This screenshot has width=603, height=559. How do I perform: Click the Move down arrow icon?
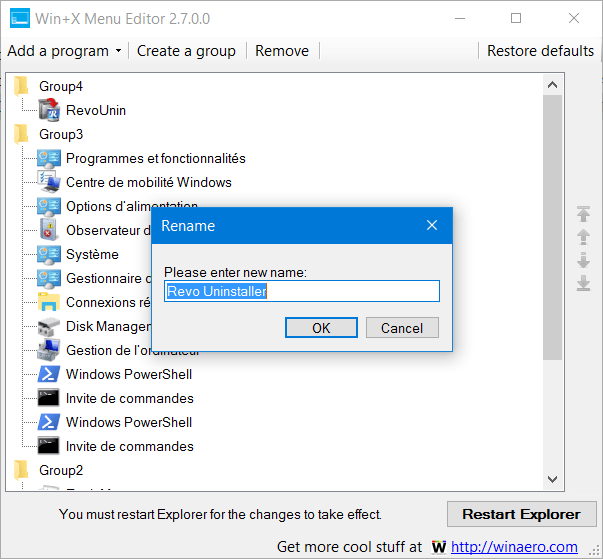pyautogui.click(x=583, y=260)
